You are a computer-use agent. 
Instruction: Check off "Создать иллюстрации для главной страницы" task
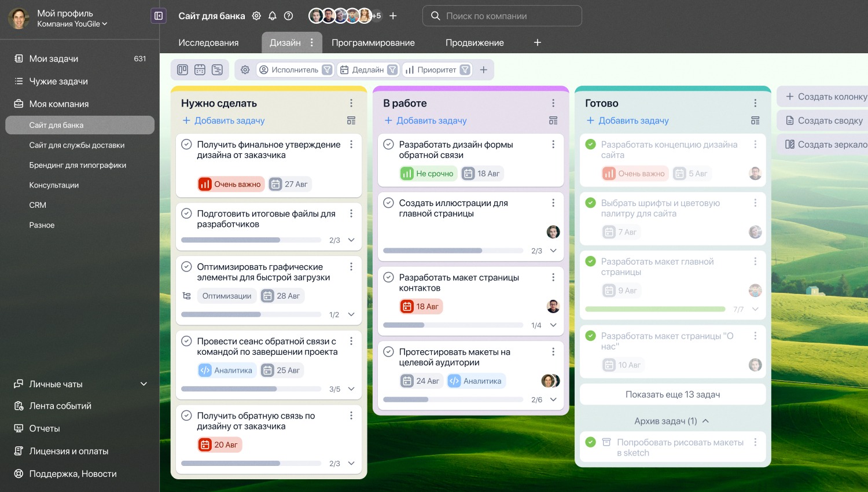pos(388,203)
